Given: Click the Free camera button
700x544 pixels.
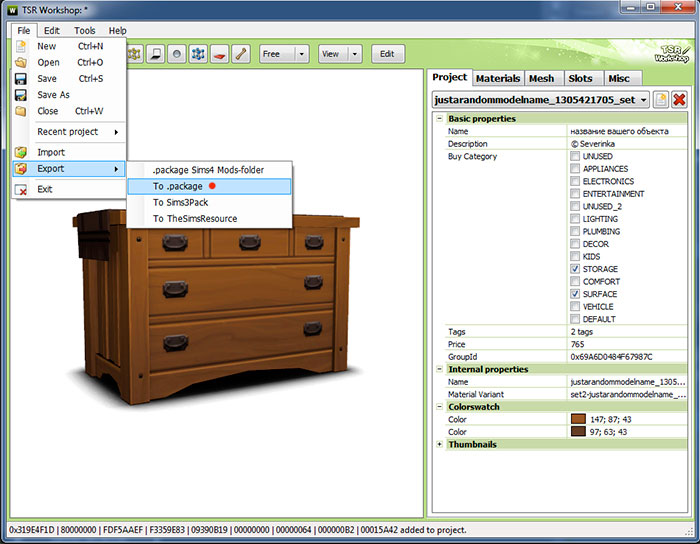Looking at the screenshot, I should (277, 54).
